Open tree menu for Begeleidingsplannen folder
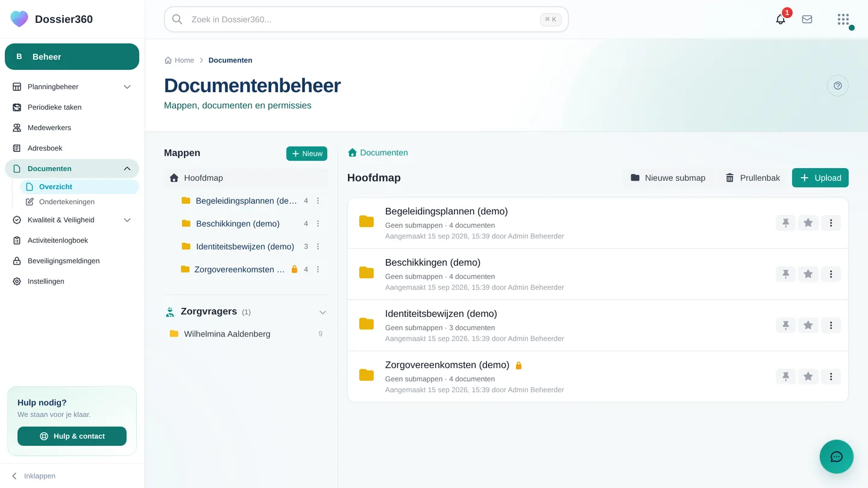The width and height of the screenshot is (868, 488). click(318, 201)
